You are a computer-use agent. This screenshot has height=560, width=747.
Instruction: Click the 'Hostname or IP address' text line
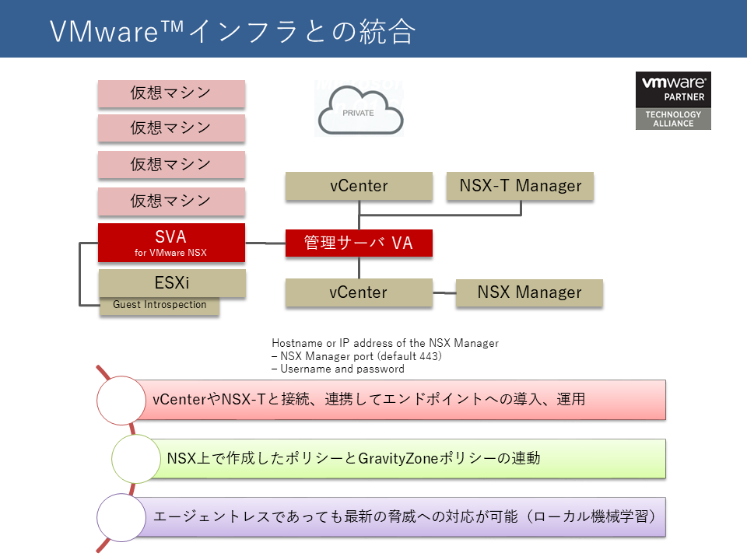pos(385,343)
